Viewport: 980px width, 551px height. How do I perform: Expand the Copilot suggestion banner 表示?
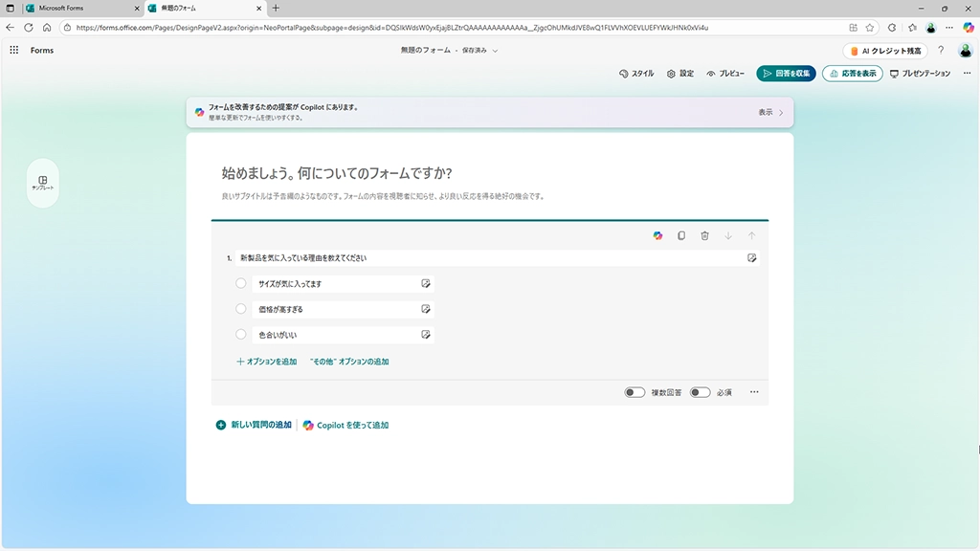(x=770, y=112)
